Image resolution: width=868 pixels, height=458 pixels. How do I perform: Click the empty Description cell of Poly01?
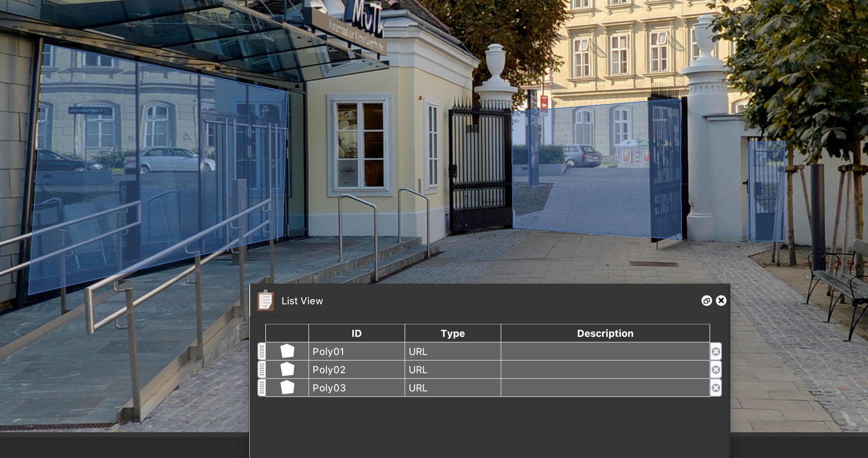point(605,352)
